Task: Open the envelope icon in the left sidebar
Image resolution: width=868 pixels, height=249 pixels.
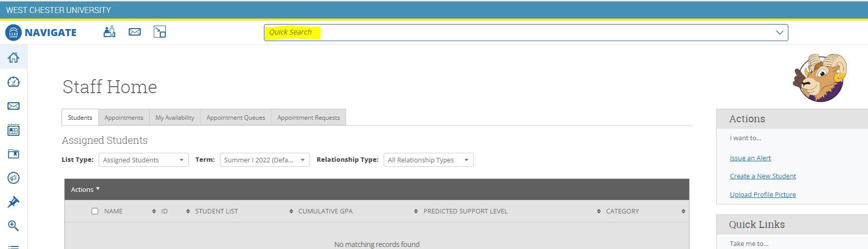Action: 14,106
